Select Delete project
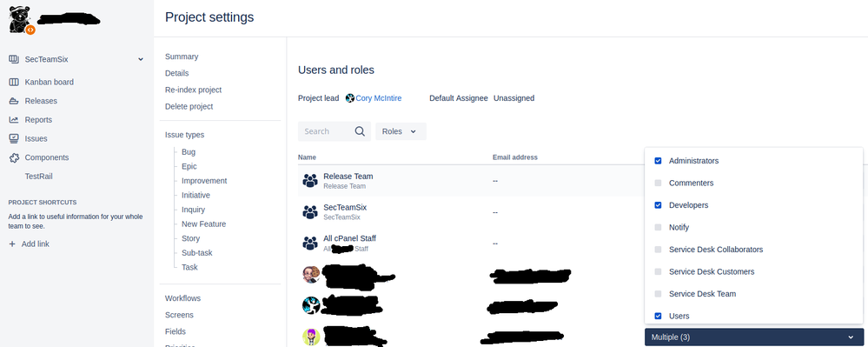868x347 pixels. (189, 106)
